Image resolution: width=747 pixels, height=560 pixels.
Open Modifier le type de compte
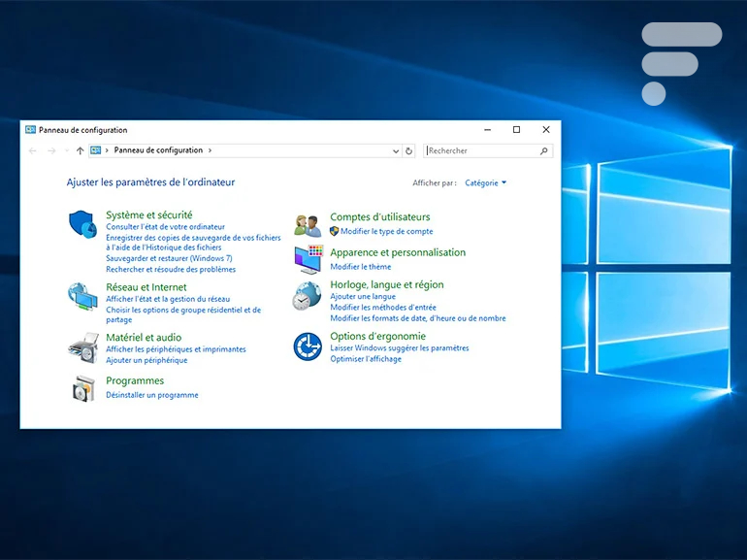tap(386, 232)
